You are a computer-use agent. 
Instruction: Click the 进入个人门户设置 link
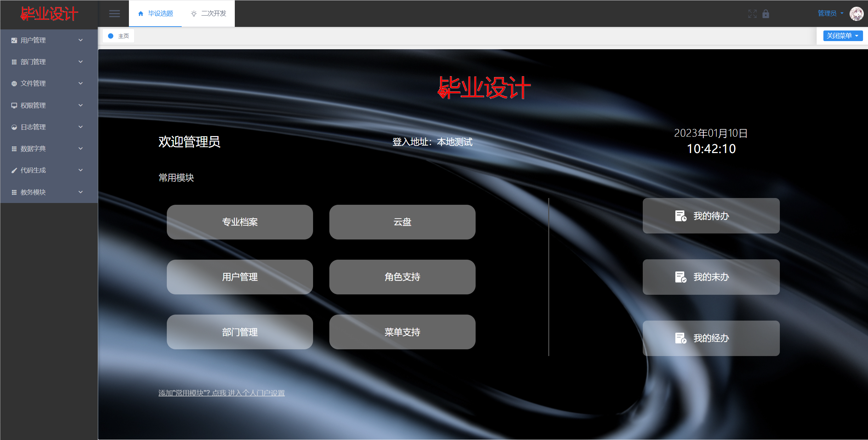coord(256,393)
